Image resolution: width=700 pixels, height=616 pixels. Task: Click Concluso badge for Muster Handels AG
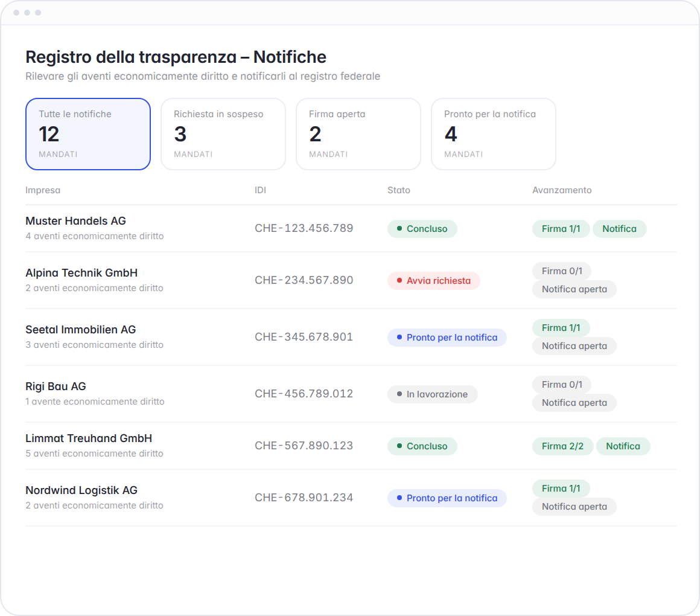[x=422, y=229]
